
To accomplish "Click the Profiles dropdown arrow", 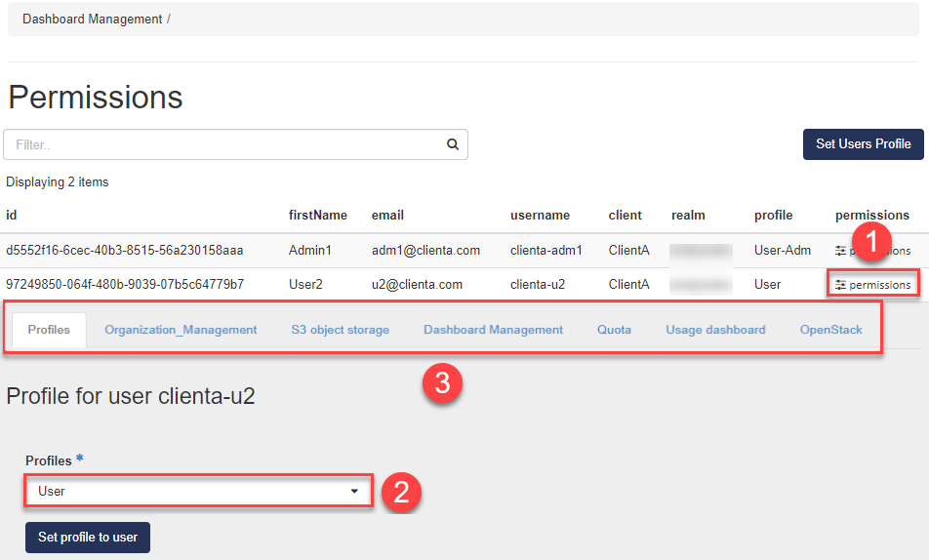I will point(354,492).
